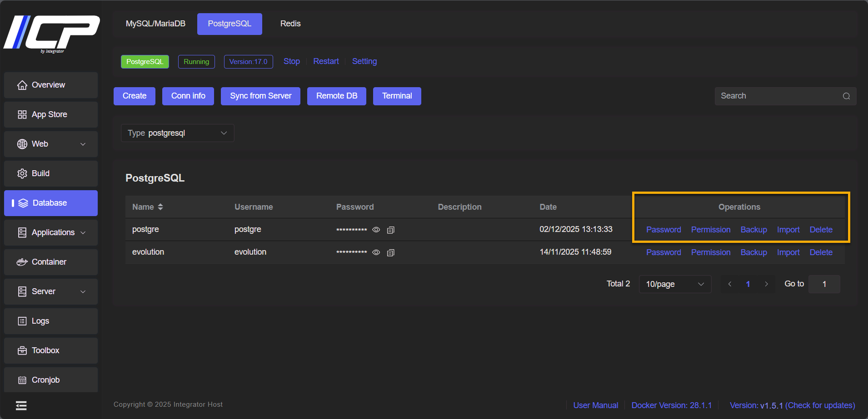Viewport: 868px width, 419px height.
Task: Click the Restart service link
Action: coord(326,61)
